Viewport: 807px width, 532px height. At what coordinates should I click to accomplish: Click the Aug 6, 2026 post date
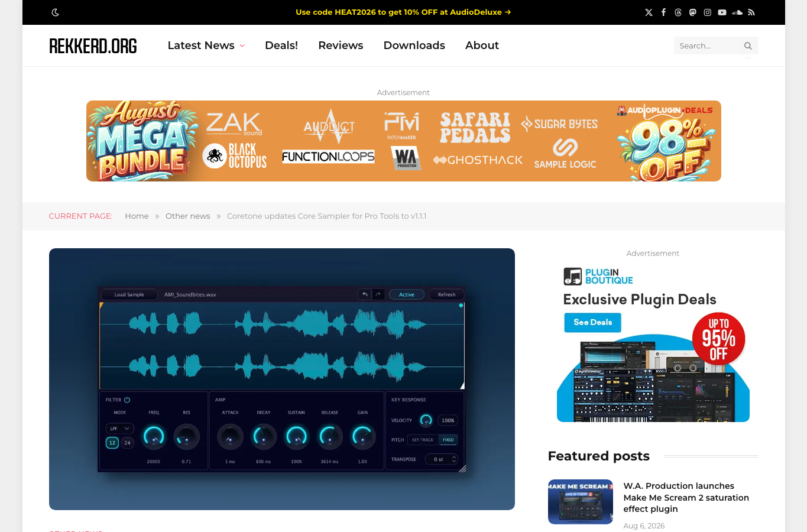(x=644, y=526)
